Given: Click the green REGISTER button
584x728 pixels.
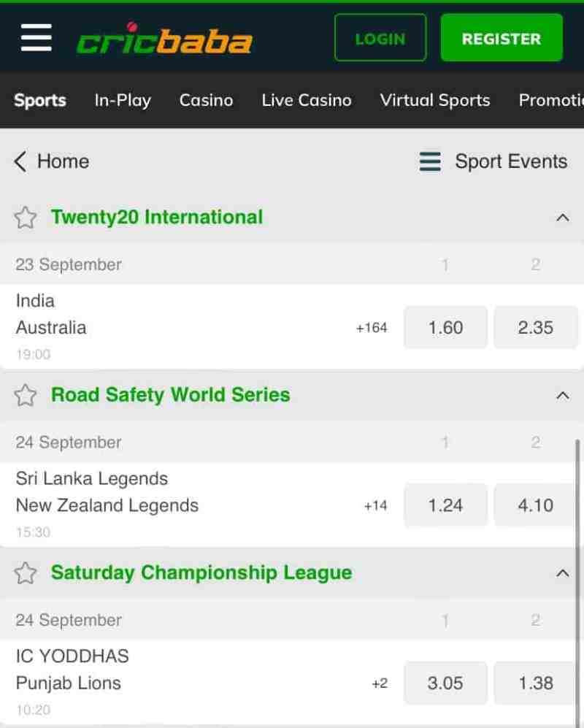Looking at the screenshot, I should click(x=502, y=38).
